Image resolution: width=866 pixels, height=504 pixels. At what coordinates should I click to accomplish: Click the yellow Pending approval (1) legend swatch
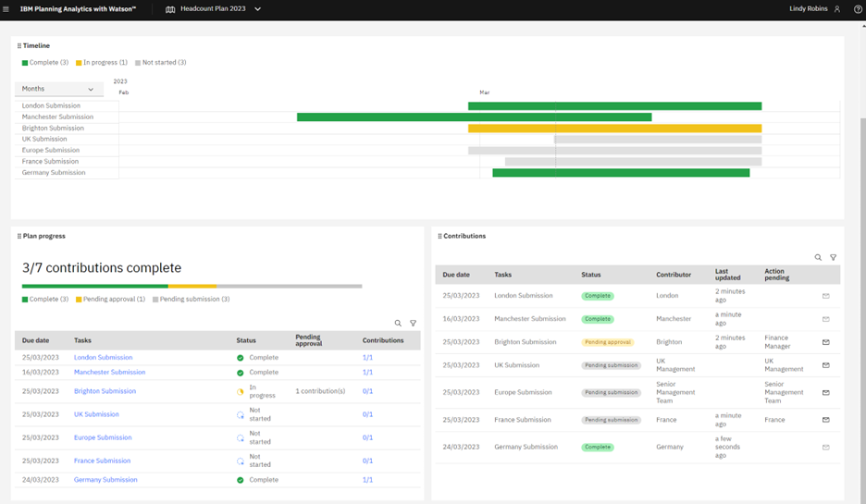[x=79, y=300]
